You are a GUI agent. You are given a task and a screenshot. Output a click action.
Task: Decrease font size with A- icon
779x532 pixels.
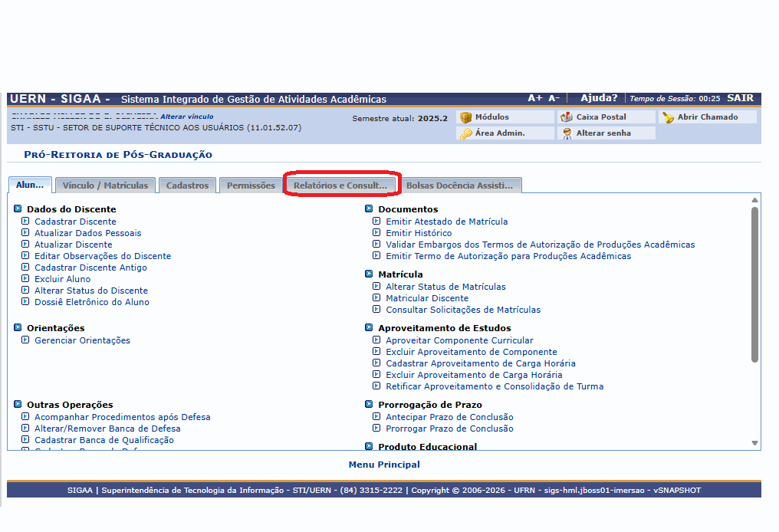point(554,98)
